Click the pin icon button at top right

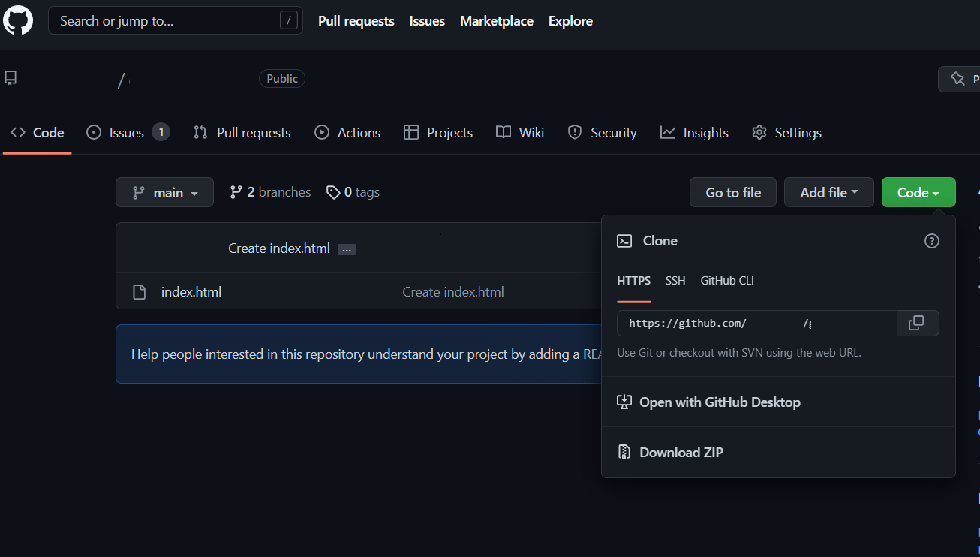pos(959,79)
